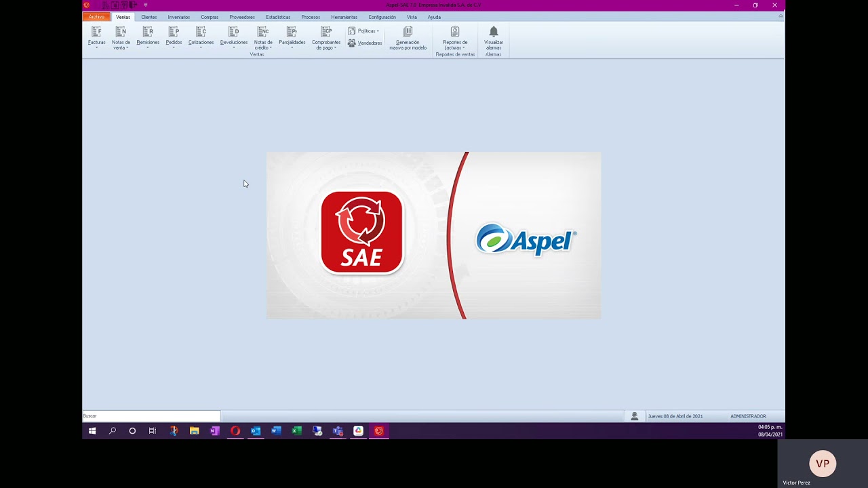
Task: Open the Reportes de facturas icon
Action: pos(455,31)
